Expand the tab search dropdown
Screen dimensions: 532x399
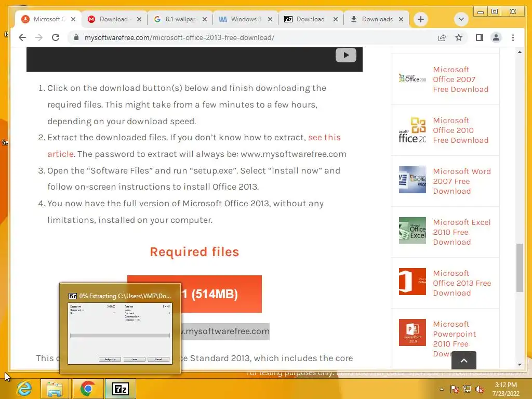point(461,19)
